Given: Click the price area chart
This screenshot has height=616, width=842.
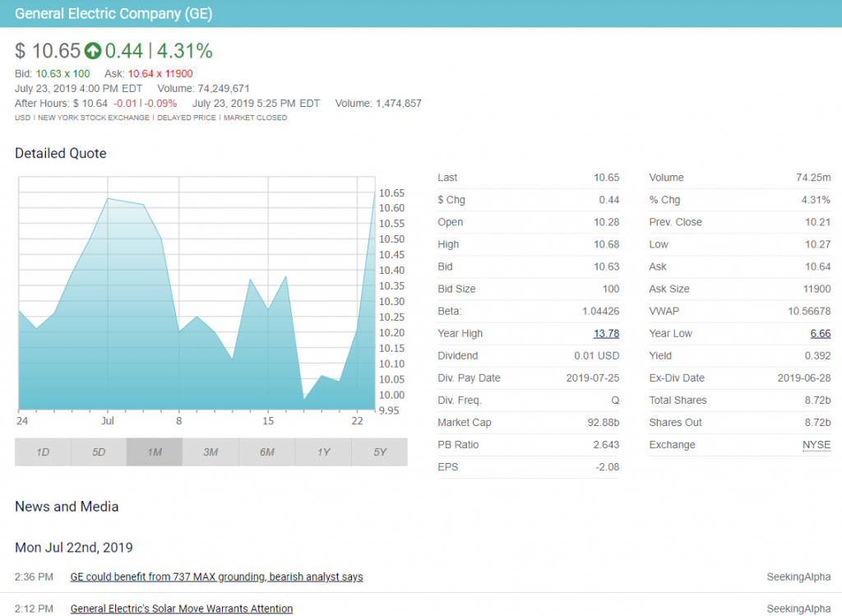Looking at the screenshot, I should (197, 294).
